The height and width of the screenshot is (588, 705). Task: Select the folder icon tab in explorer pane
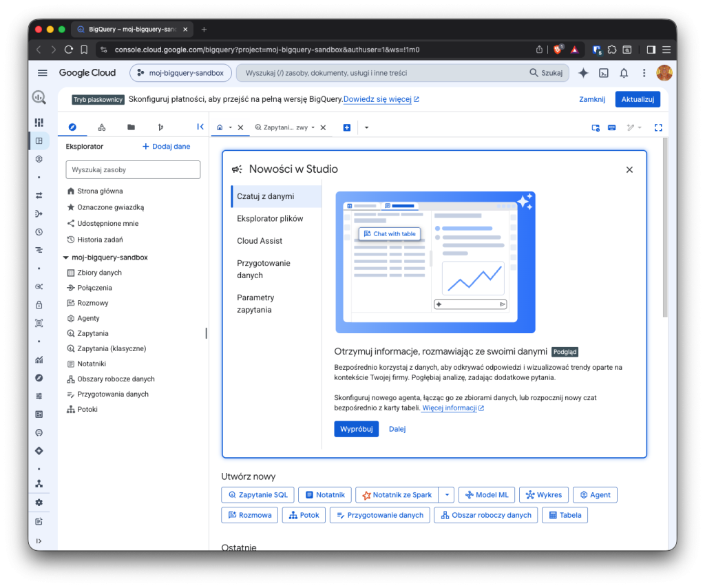[x=131, y=127]
